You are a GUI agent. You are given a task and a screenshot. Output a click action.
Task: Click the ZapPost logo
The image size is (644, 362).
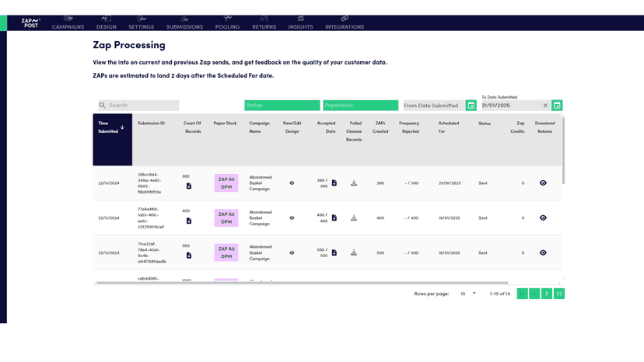coord(31,23)
